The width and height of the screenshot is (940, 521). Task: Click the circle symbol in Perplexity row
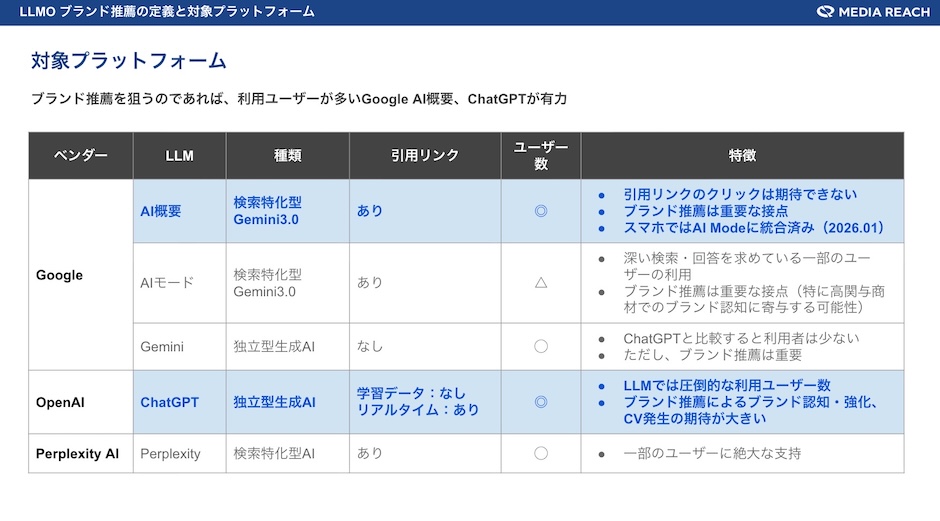point(541,453)
